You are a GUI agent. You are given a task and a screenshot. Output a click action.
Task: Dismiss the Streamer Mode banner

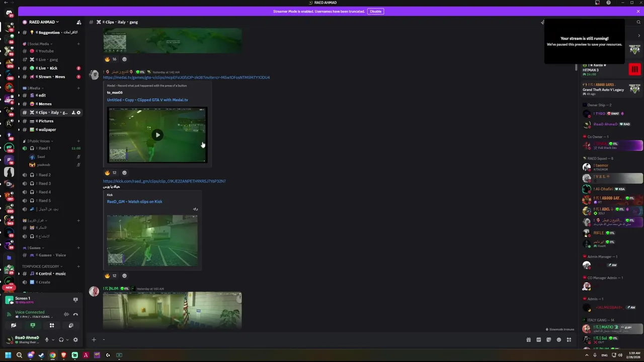coord(638,11)
